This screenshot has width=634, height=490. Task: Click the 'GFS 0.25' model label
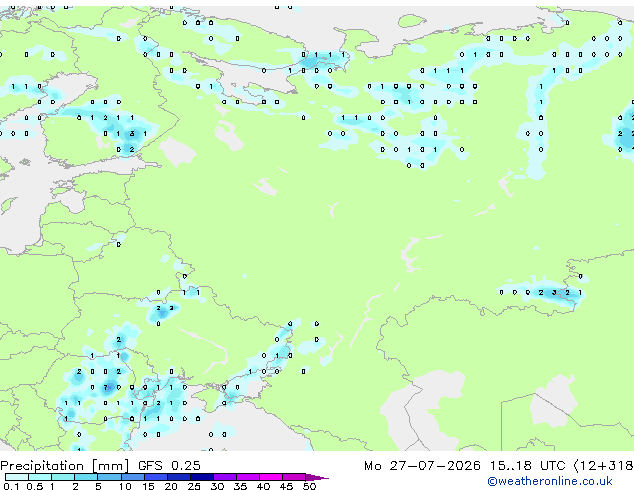169,466
